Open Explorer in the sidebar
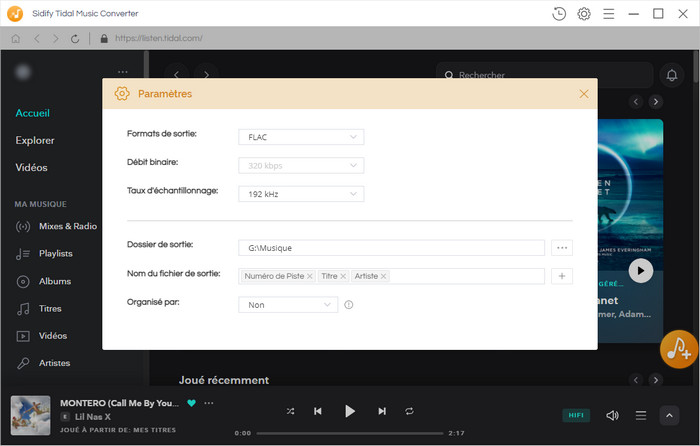Screen dimensions: 700x446 pyautogui.click(x=35, y=140)
